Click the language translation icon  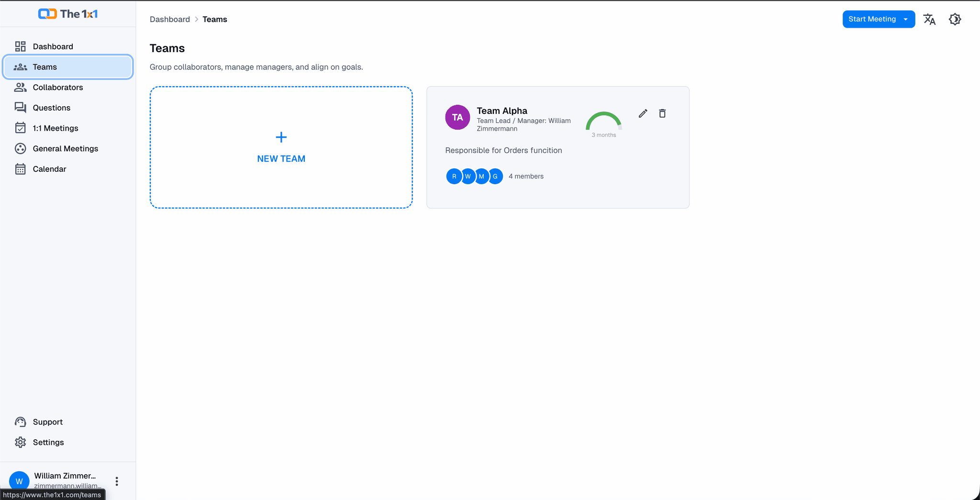(930, 19)
